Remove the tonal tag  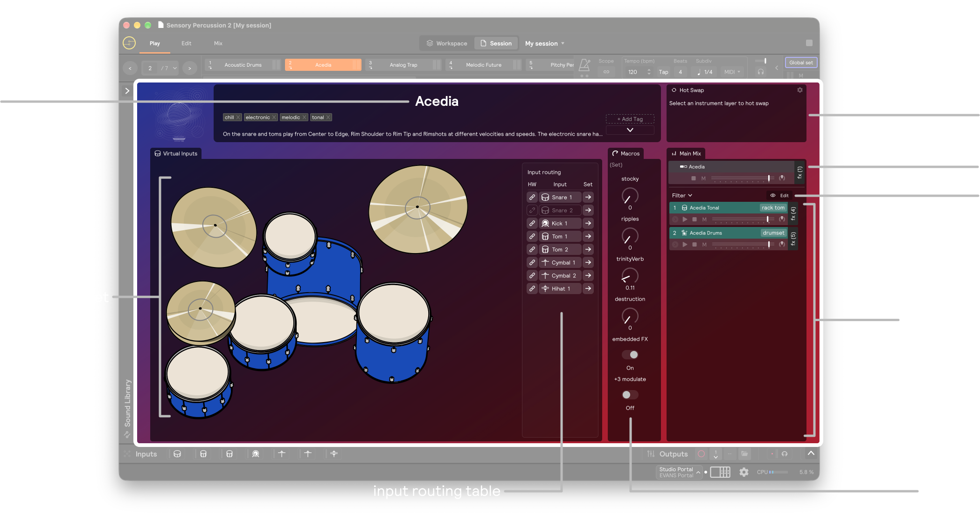[328, 117]
